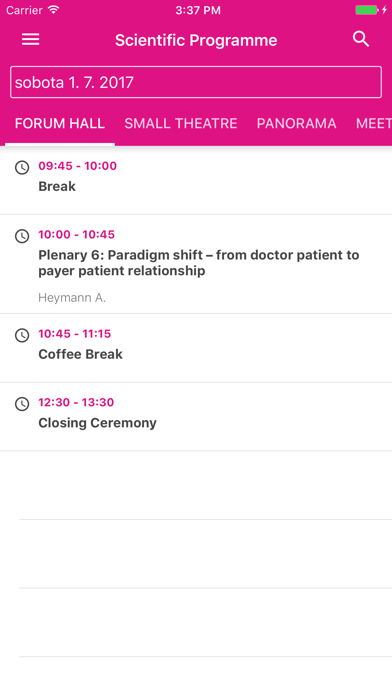392x696 pixels.
Task: Click the clock icon beside 09:45 Break
Action: pyautogui.click(x=22, y=167)
